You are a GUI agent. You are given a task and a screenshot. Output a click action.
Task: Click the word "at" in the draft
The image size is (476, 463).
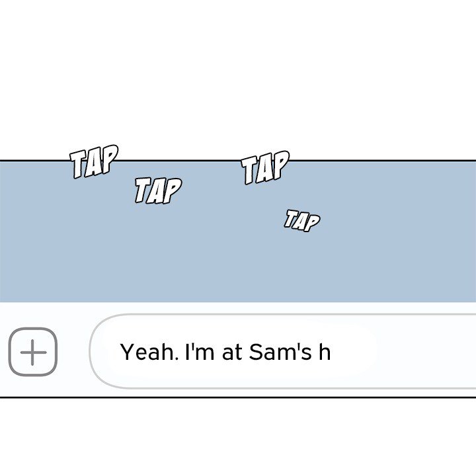(232, 352)
